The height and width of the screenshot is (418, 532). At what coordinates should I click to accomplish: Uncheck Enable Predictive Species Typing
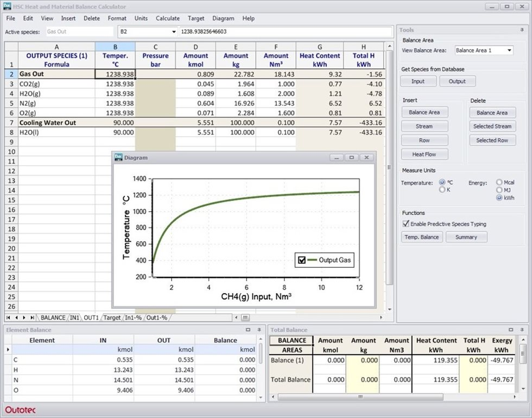[405, 224]
